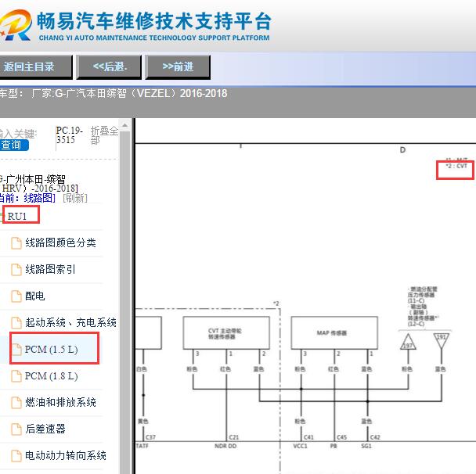
Task: Click sidebar scrollbar up arrow
Action: point(124,125)
